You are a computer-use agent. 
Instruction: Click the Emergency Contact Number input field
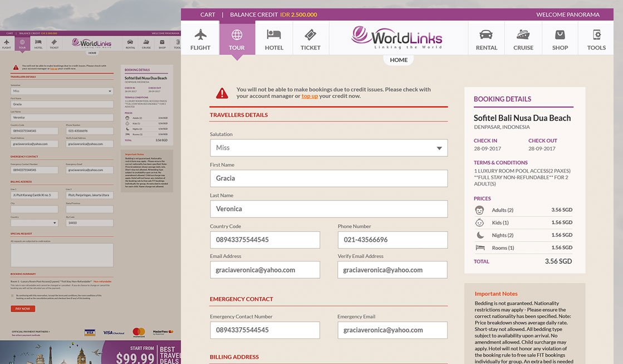point(264,330)
